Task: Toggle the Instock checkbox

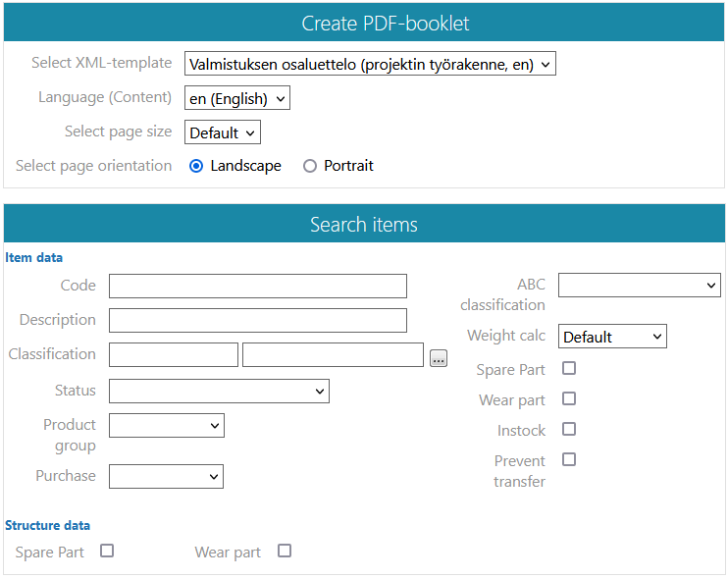Action: point(569,430)
